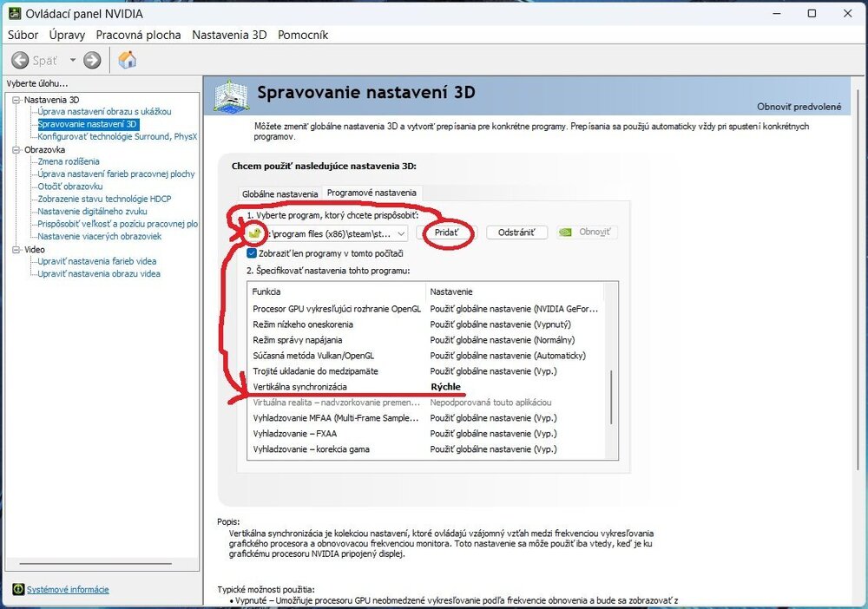Image resolution: width=868 pixels, height=609 pixels.
Task: Click the forward arrow toolbar icon
Action: (92, 60)
